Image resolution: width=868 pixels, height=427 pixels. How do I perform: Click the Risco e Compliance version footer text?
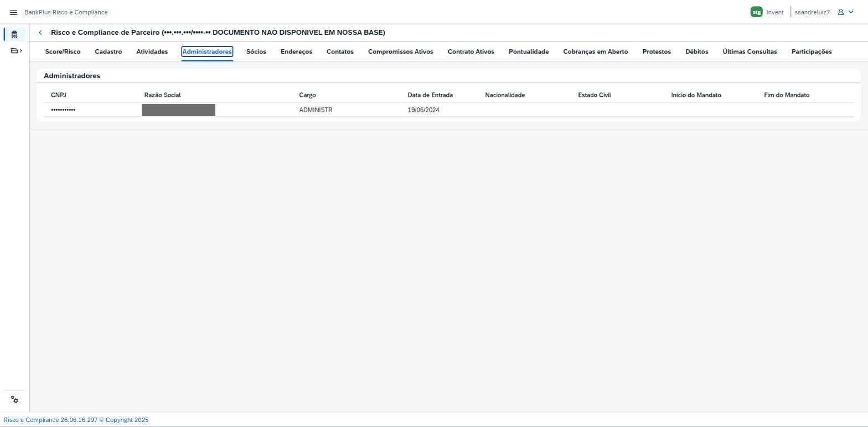point(76,420)
